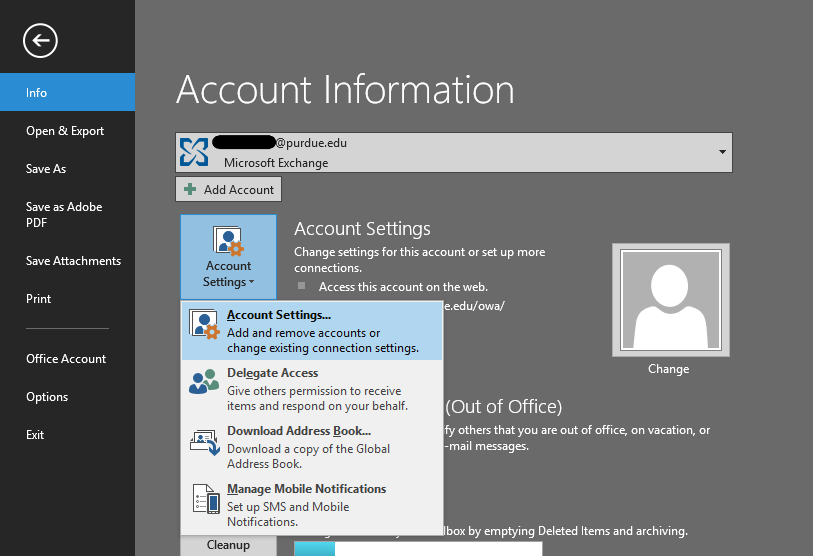Go to Office Account page
813x556 pixels.
point(66,359)
